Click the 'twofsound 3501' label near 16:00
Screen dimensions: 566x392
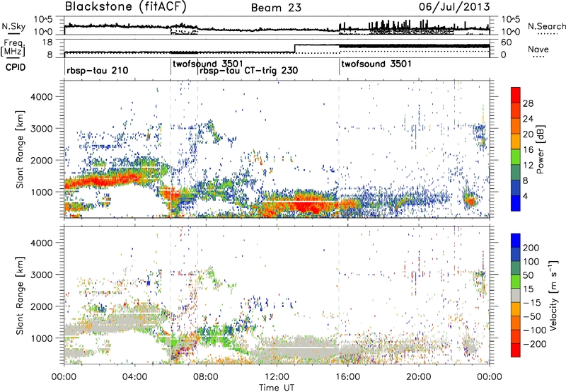tap(376, 64)
